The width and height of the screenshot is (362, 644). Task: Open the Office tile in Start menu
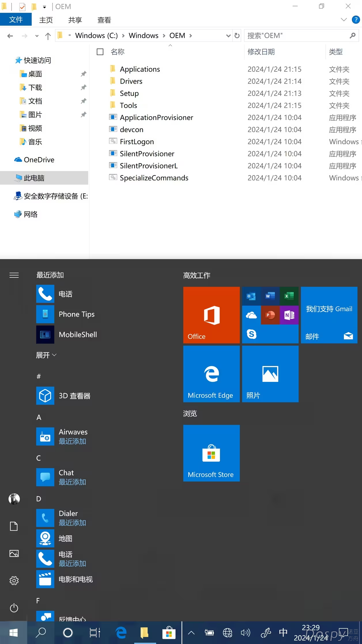[211, 315]
